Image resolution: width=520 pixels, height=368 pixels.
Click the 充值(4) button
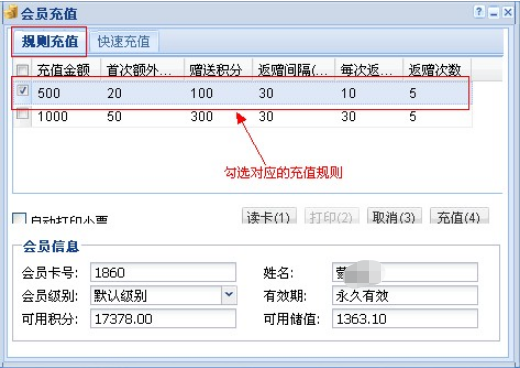pyautogui.click(x=459, y=216)
